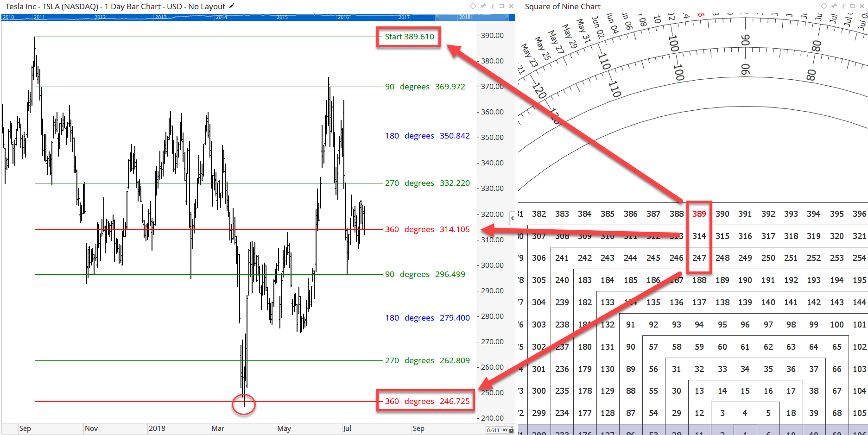Click the diamond icon on Square of Nine panel
The height and width of the screenshot is (435, 868).
pyautogui.click(x=824, y=6)
